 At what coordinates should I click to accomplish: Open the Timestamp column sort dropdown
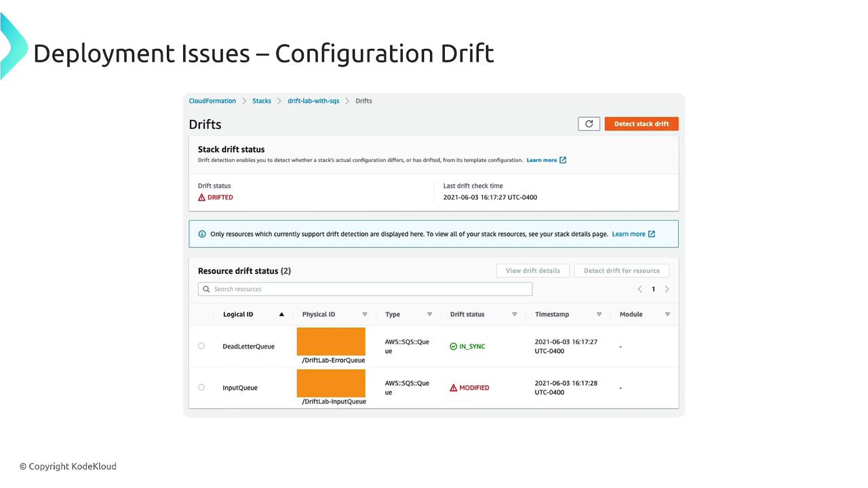point(599,314)
